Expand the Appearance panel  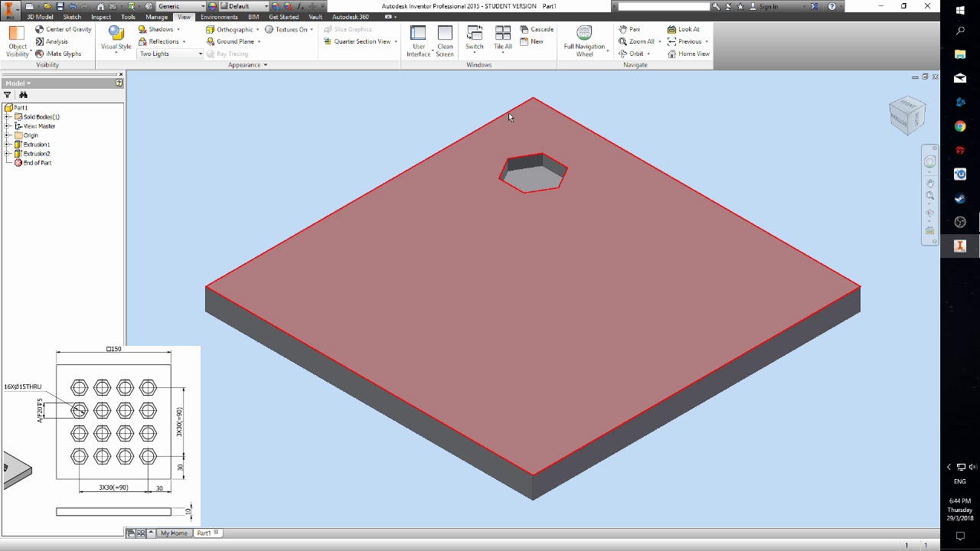pyautogui.click(x=248, y=65)
